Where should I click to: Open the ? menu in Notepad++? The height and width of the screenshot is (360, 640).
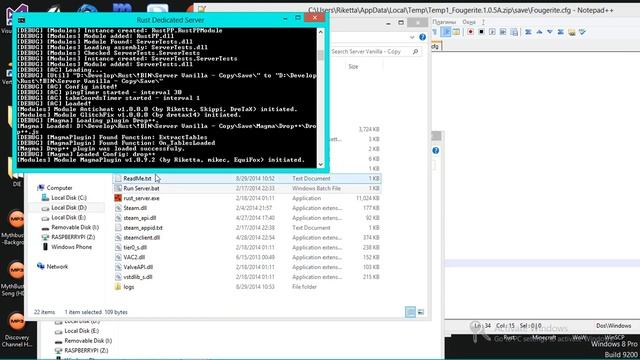point(483,22)
